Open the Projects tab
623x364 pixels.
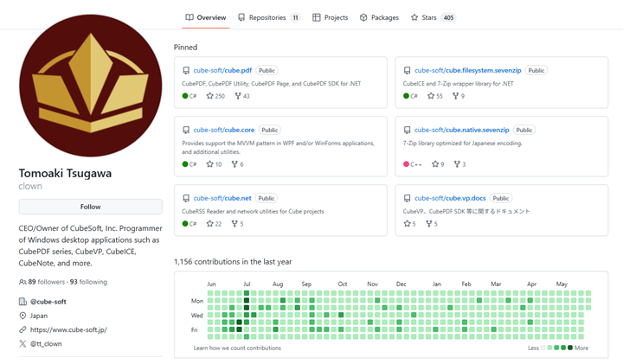(x=330, y=17)
